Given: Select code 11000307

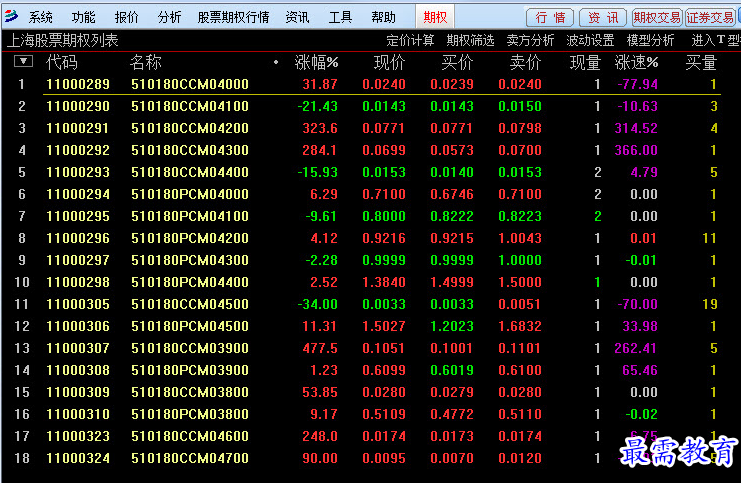Looking at the screenshot, I should coord(78,348).
